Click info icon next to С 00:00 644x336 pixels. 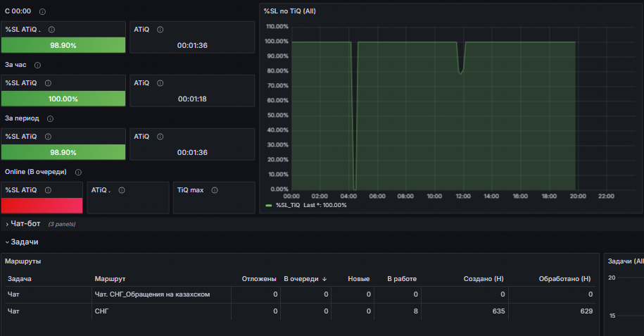pos(42,11)
